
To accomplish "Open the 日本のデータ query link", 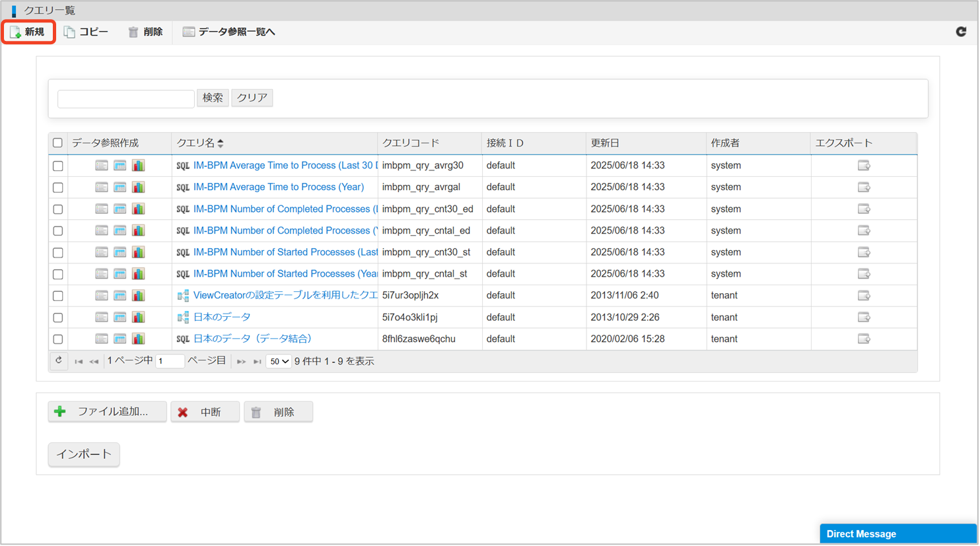I will pyautogui.click(x=222, y=318).
